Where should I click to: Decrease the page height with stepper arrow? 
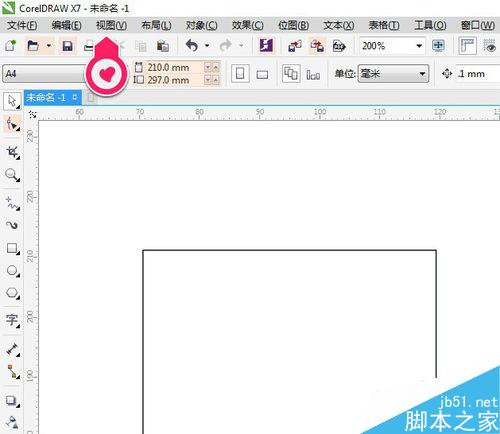(x=208, y=80)
